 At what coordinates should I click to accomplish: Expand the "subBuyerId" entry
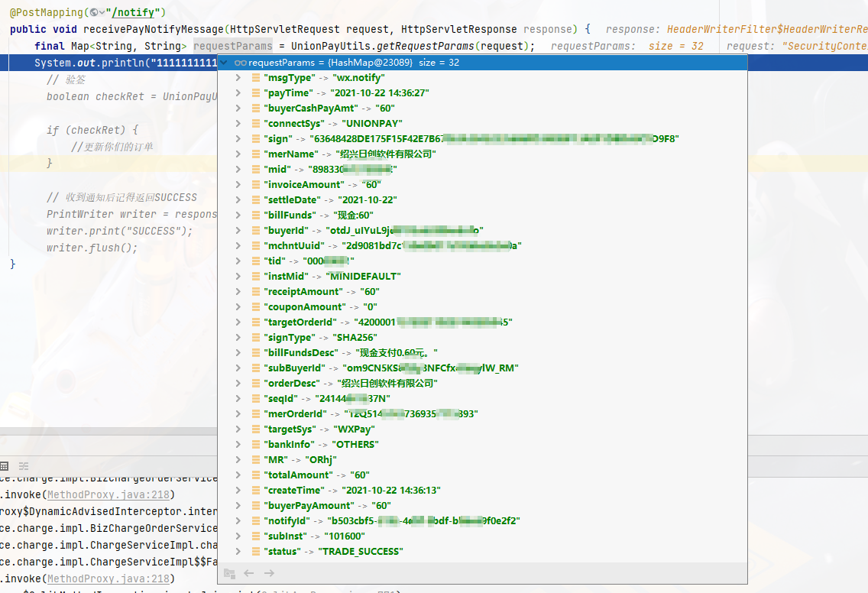coord(238,368)
